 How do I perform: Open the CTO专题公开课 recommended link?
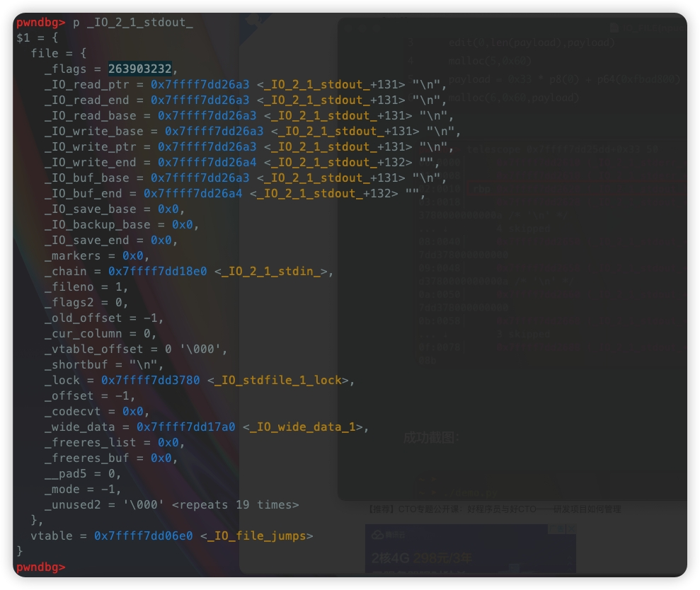495,509
